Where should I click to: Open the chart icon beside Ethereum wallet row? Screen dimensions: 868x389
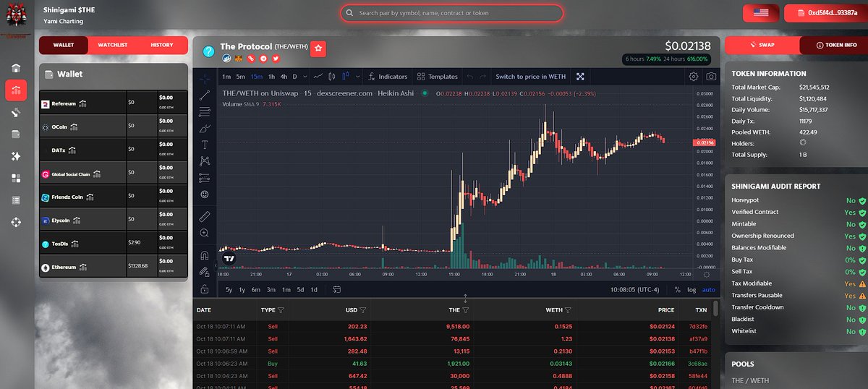pyautogui.click(x=83, y=267)
